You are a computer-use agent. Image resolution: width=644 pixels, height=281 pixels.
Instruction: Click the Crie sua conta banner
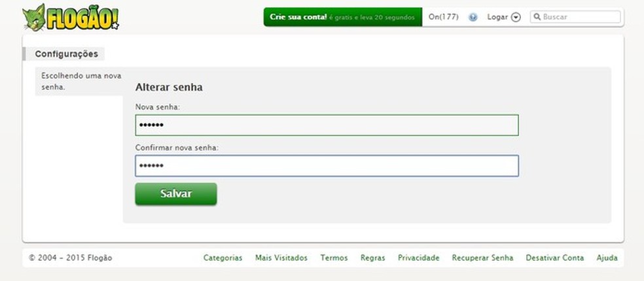coord(342,17)
